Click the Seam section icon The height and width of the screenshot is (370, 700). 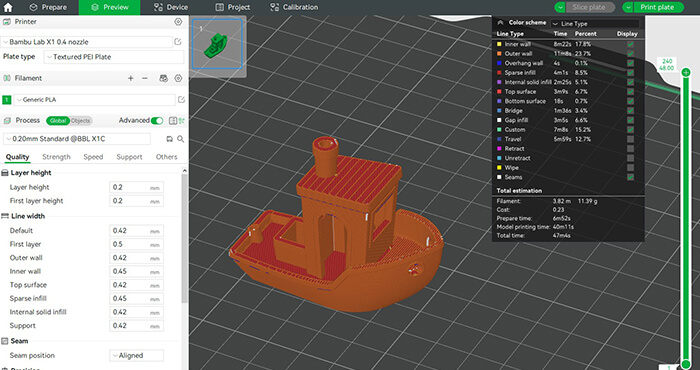point(5,341)
